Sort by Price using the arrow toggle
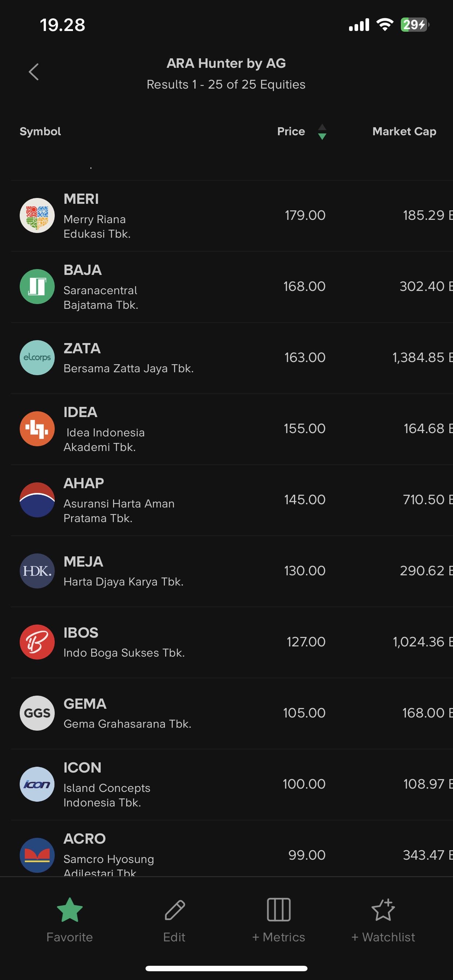Viewport: 453px width, 980px height. tap(322, 132)
